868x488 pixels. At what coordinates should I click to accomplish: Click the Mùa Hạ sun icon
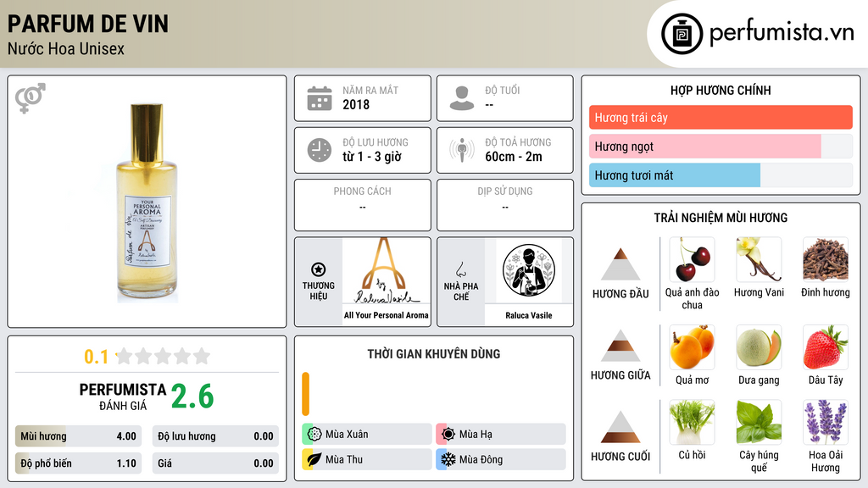pos(448,435)
